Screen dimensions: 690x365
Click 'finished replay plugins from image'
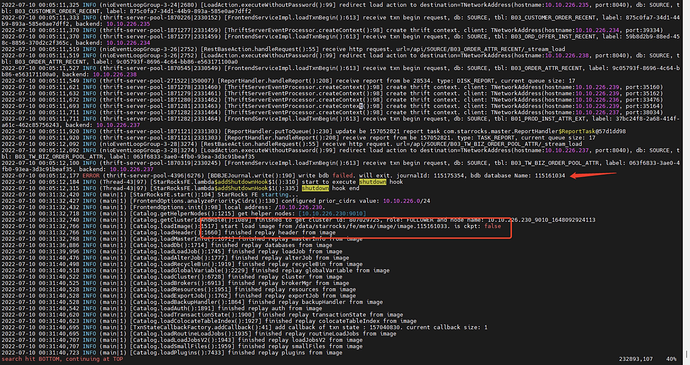point(285,352)
